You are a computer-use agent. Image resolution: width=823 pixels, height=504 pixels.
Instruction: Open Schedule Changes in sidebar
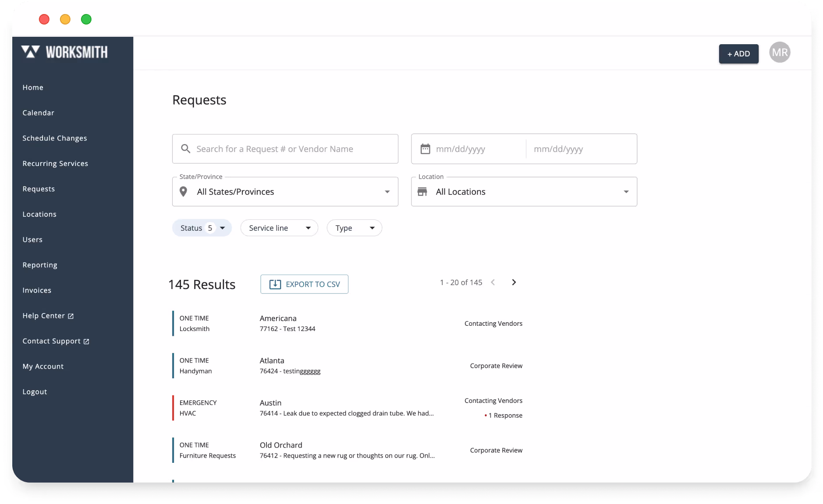point(55,138)
